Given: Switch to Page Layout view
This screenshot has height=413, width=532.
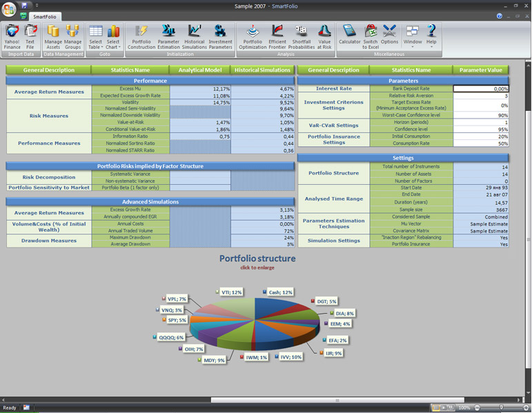Looking at the screenshot, I should pyautogui.click(x=444, y=407).
